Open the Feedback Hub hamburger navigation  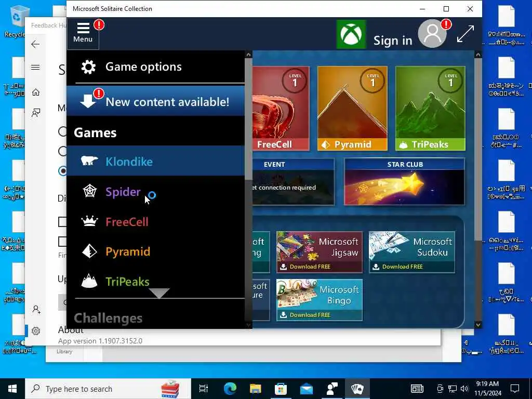pyautogui.click(x=35, y=67)
